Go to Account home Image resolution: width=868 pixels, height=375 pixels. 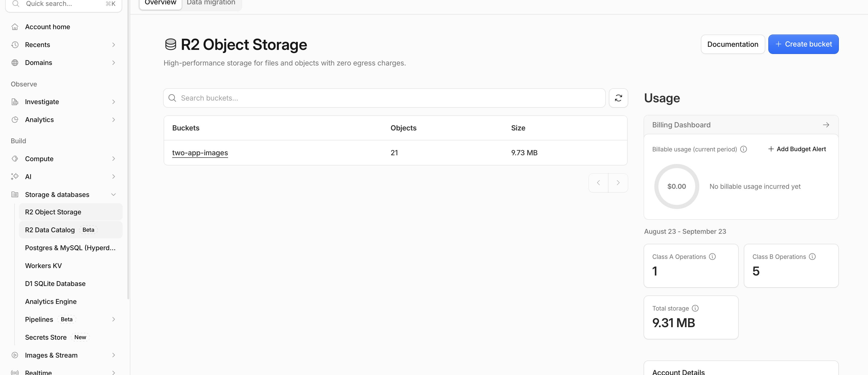(x=64, y=27)
